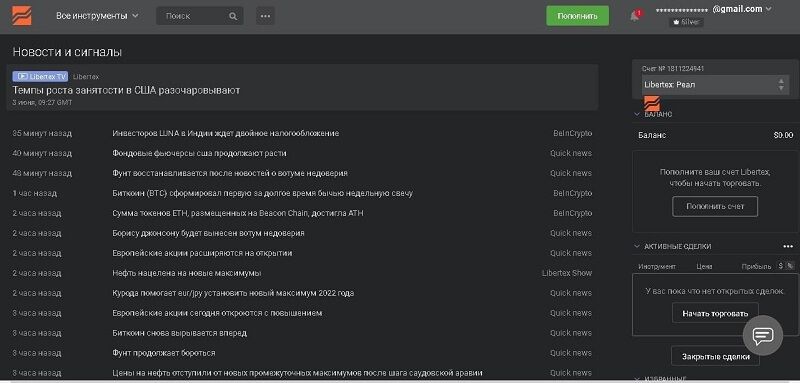Open the Все инструменты dropdown
This screenshot has width=800, height=383.
coord(97,16)
